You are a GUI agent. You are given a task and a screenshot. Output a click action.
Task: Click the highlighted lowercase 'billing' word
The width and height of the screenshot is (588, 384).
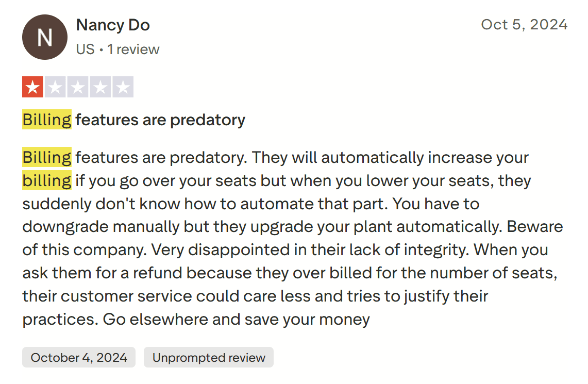coord(47,181)
